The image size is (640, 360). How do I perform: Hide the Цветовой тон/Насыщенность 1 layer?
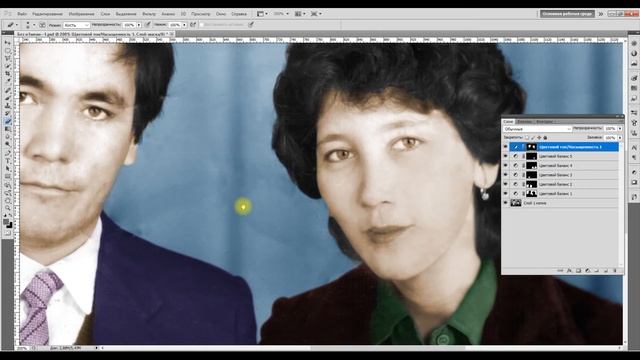[x=506, y=147]
